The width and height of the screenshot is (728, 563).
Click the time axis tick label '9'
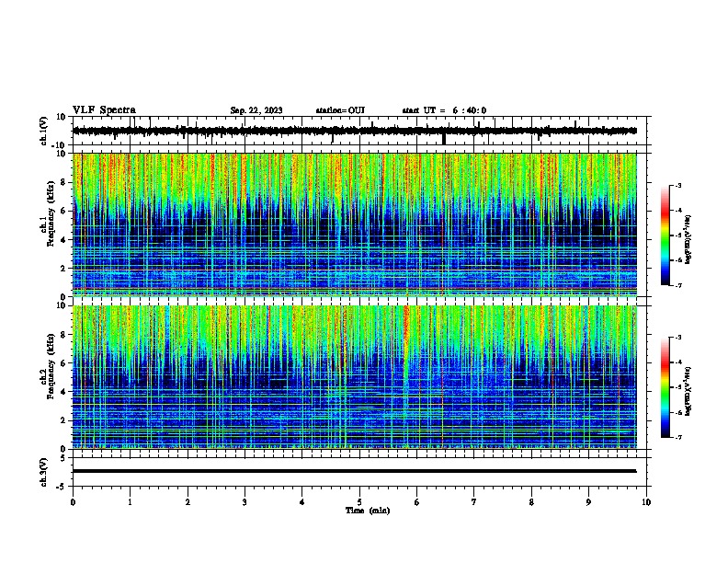(x=588, y=502)
